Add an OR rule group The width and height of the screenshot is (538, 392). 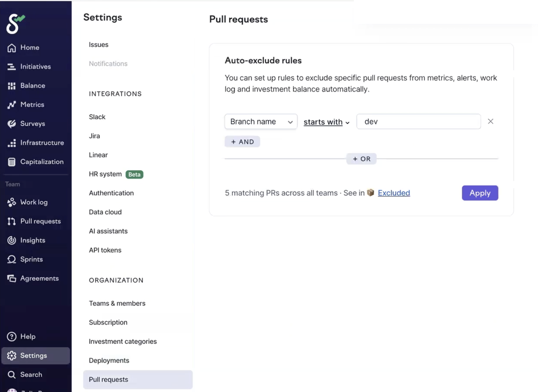pos(361,159)
